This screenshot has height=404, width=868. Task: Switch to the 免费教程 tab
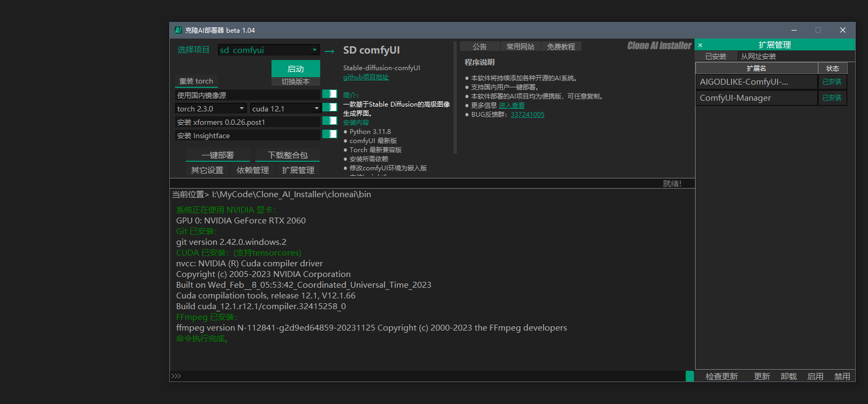pyautogui.click(x=561, y=47)
